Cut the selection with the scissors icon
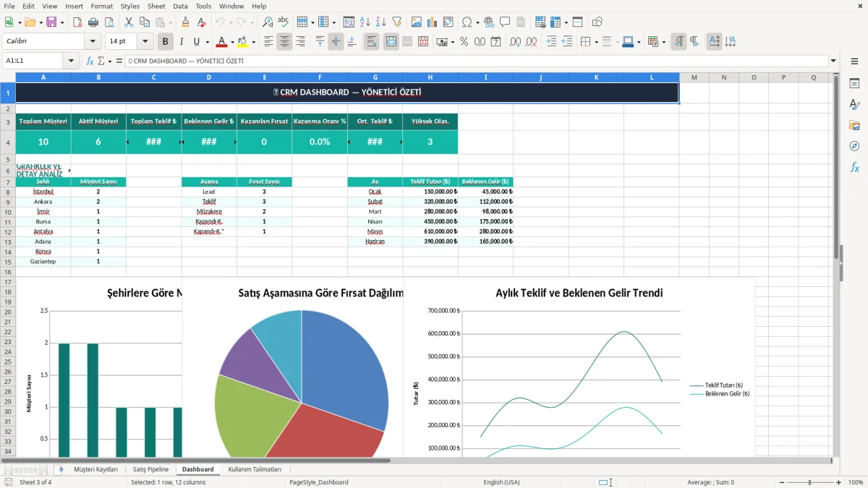This screenshot has width=868, height=488. pyautogui.click(x=128, y=22)
